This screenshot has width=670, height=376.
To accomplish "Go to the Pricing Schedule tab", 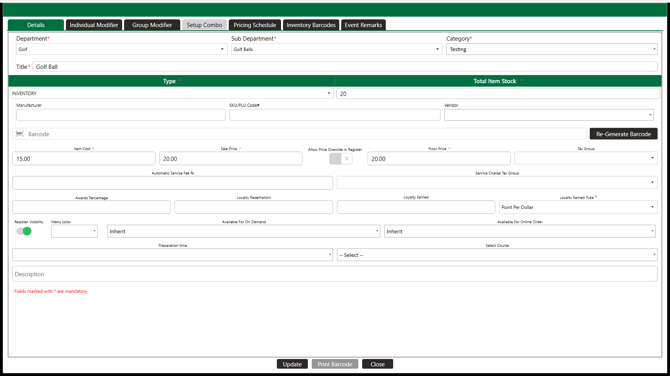I will [x=255, y=25].
